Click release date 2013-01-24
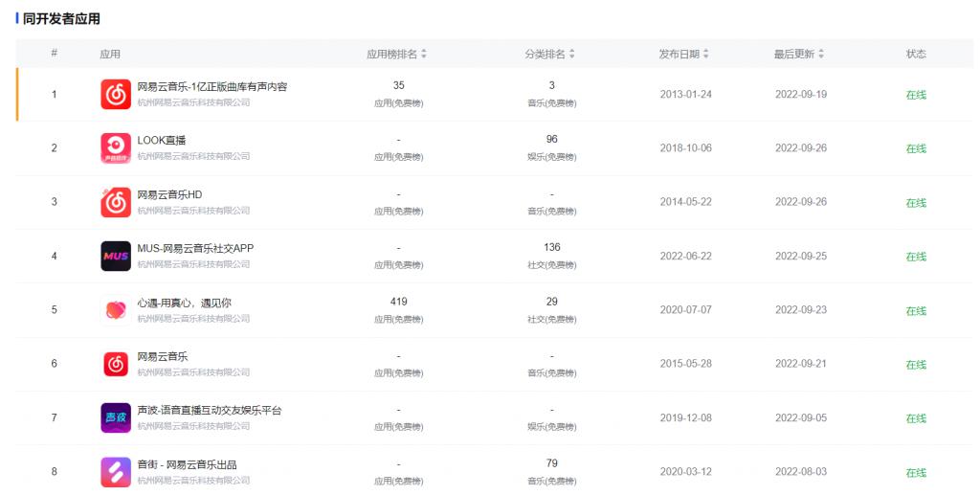Image resolution: width=980 pixels, height=495 pixels. click(x=685, y=95)
